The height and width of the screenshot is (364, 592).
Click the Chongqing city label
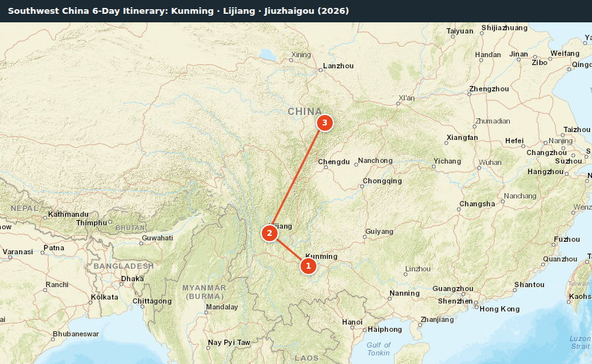coord(382,181)
